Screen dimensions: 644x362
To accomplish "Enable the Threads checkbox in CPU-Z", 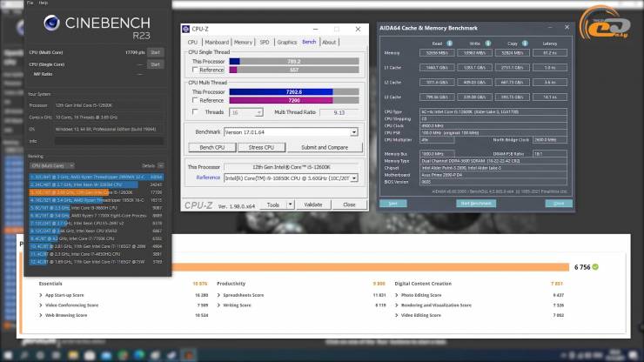I will coord(195,112).
